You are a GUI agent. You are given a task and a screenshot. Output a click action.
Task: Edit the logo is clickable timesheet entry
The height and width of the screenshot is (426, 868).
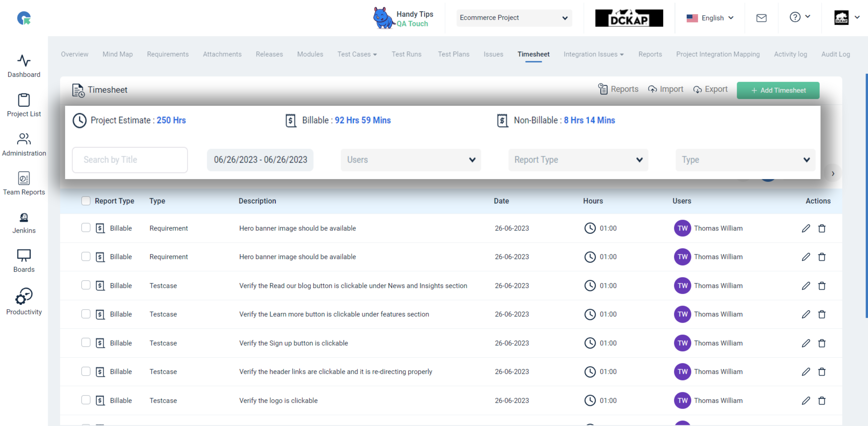tap(806, 401)
